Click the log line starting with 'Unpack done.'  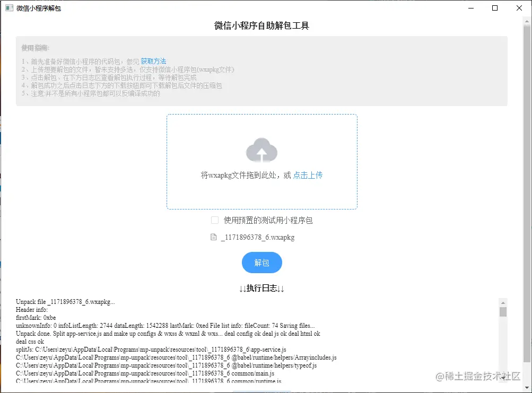[168, 334]
